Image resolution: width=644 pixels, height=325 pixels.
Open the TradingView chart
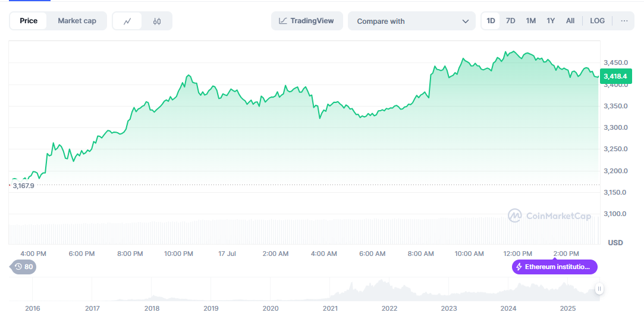[x=307, y=21]
